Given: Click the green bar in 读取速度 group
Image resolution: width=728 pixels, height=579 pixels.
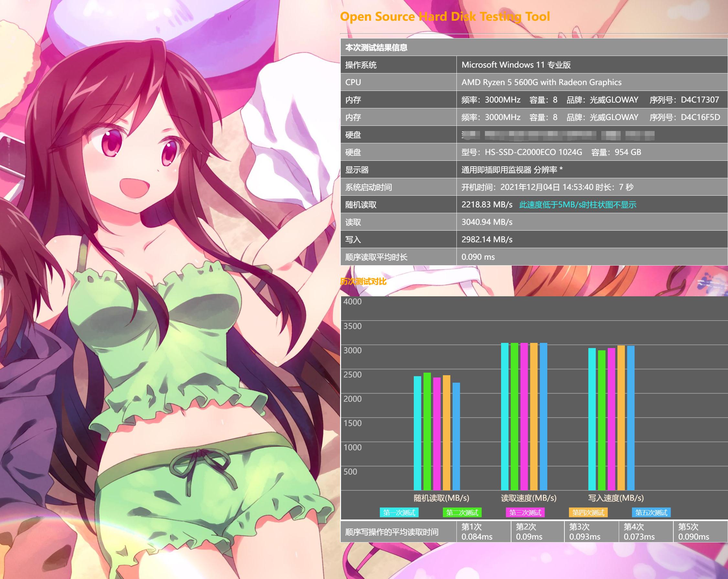Looking at the screenshot, I should pyautogui.click(x=514, y=416).
